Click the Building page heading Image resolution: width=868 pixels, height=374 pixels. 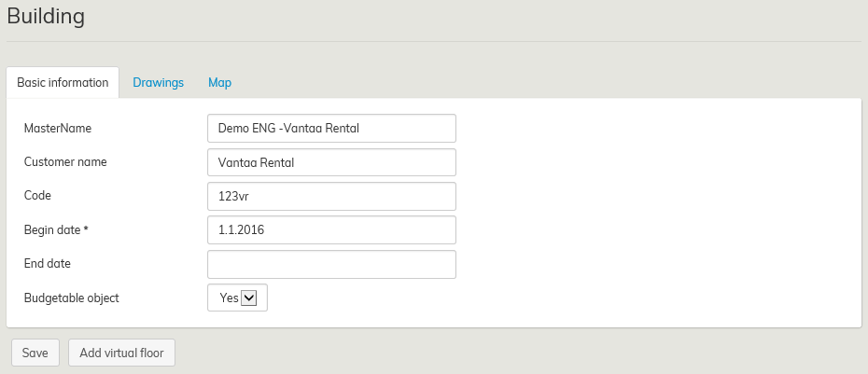(x=46, y=16)
